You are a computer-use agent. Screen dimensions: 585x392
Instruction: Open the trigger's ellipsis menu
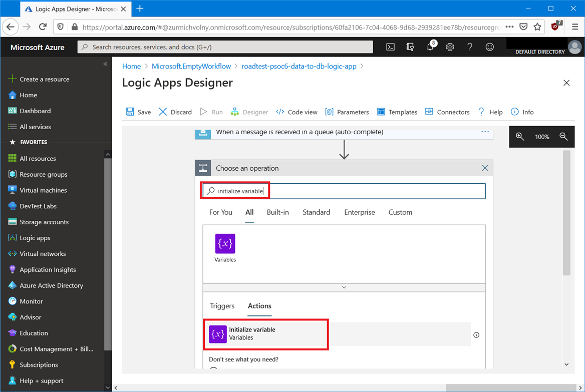(x=484, y=132)
